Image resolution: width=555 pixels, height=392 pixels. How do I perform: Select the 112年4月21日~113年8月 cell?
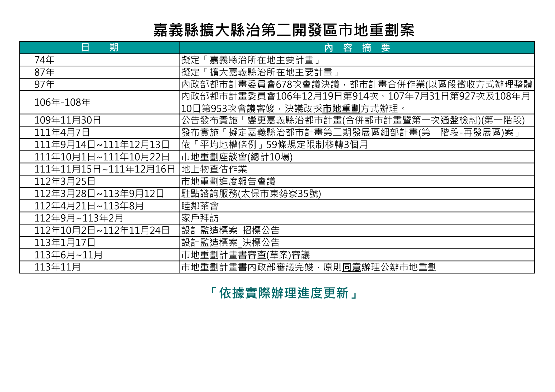[99, 206]
